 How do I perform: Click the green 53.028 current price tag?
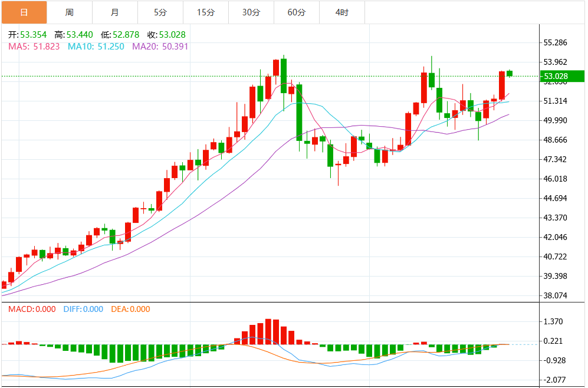pos(562,76)
